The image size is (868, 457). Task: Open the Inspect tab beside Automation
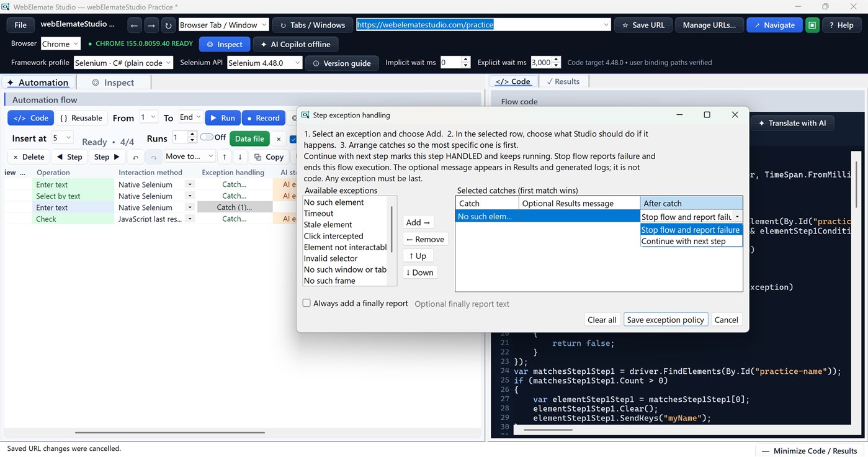click(x=113, y=83)
